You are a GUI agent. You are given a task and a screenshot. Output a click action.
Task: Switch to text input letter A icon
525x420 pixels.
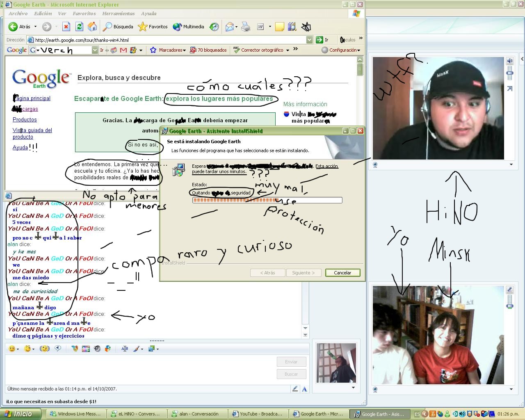coord(304,389)
